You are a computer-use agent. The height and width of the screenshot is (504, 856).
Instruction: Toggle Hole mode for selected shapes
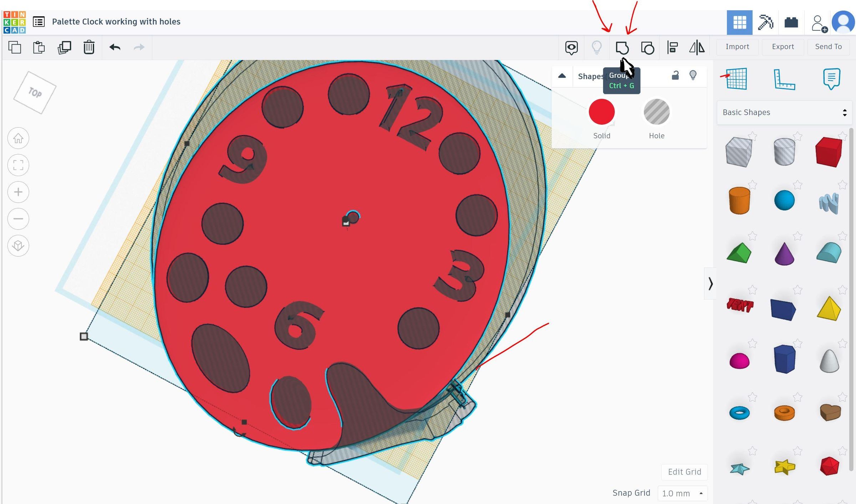pyautogui.click(x=656, y=112)
